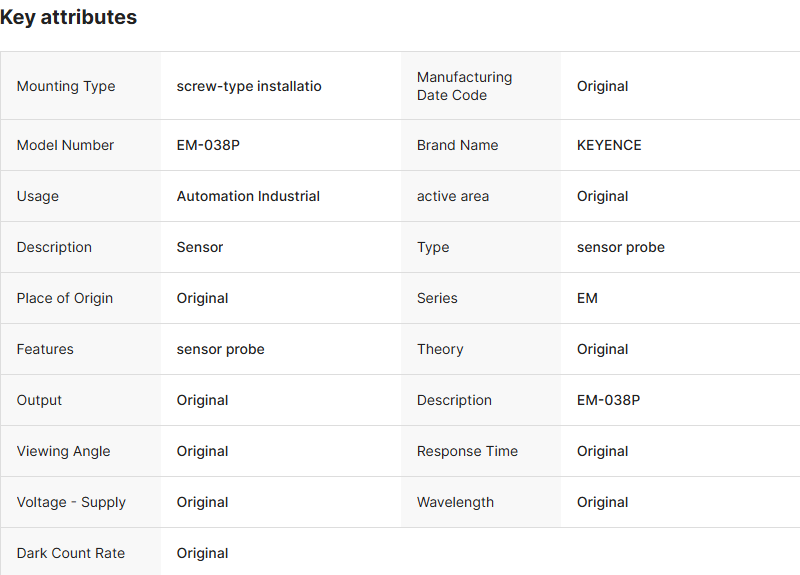This screenshot has width=800, height=575.
Task: Select the EM series value
Action: pyautogui.click(x=587, y=298)
